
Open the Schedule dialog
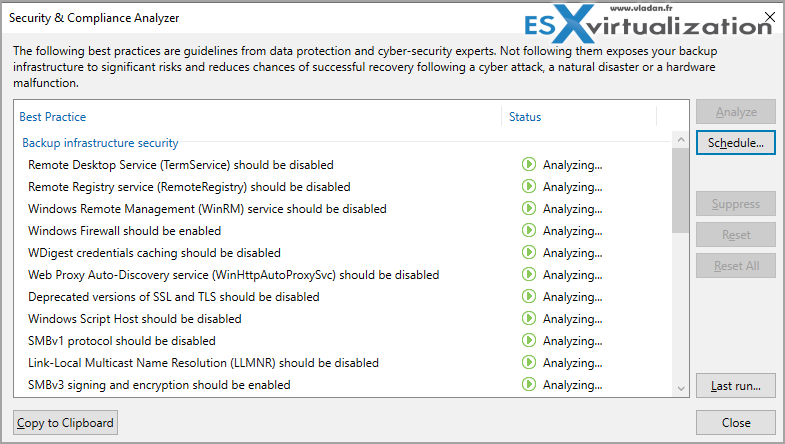tap(735, 143)
